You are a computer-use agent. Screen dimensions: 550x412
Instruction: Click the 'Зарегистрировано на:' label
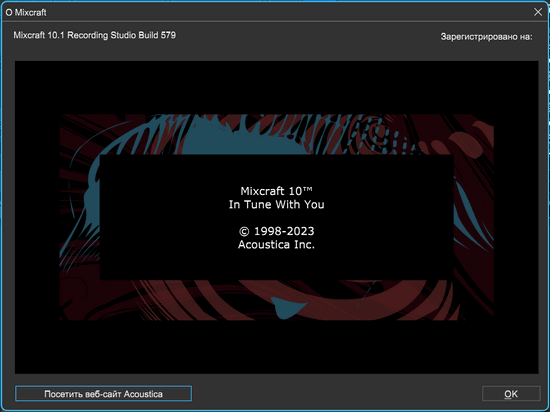pyautogui.click(x=487, y=37)
